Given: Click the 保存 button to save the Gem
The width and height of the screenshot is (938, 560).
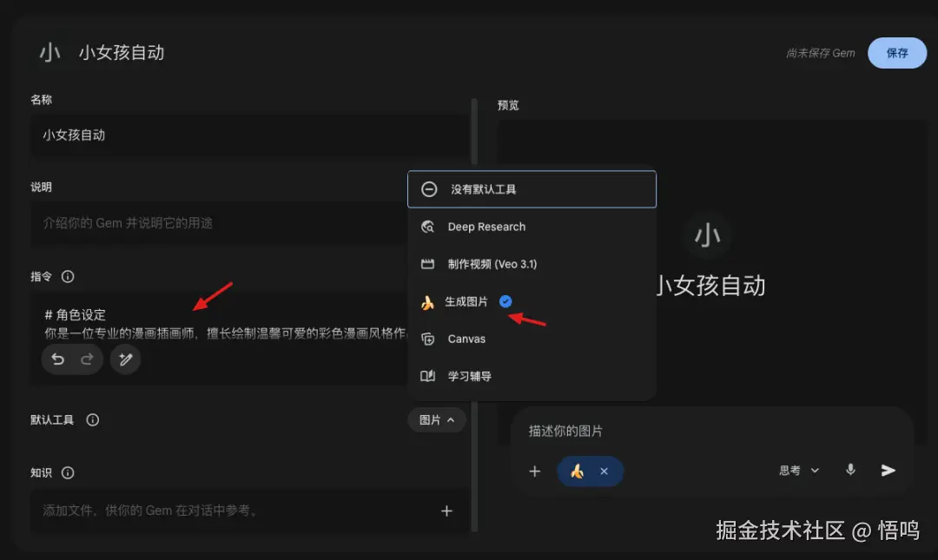Looking at the screenshot, I should [897, 52].
